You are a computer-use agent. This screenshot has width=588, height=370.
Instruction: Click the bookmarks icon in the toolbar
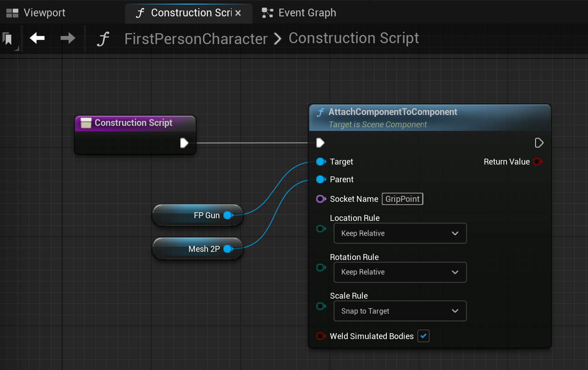coord(8,39)
